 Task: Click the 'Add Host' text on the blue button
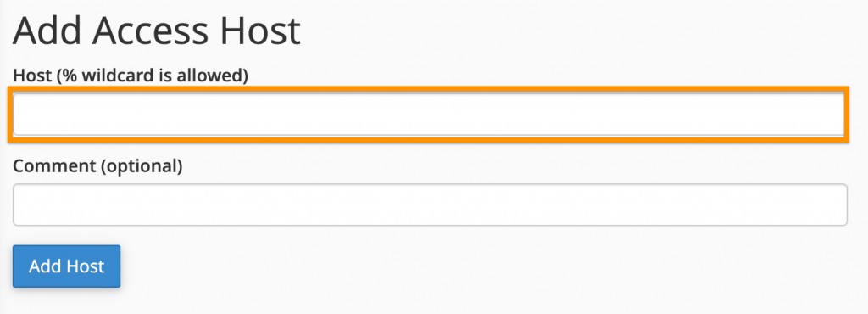coord(66,266)
